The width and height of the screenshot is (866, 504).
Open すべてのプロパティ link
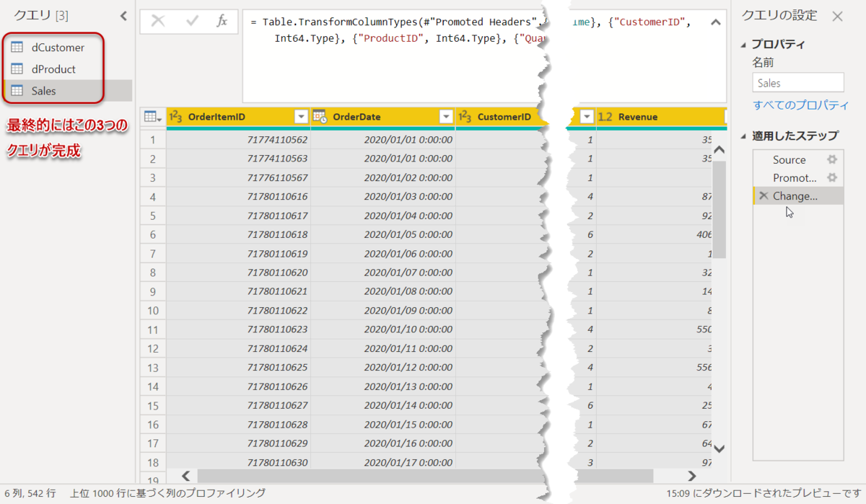801,105
